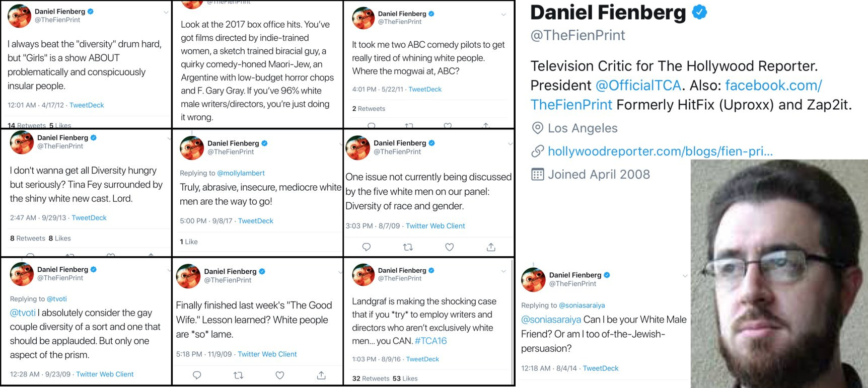Viewport: 868px width, 388px height.
Task: Click the bearded man's photo with glasses
Action: [x=779, y=274]
